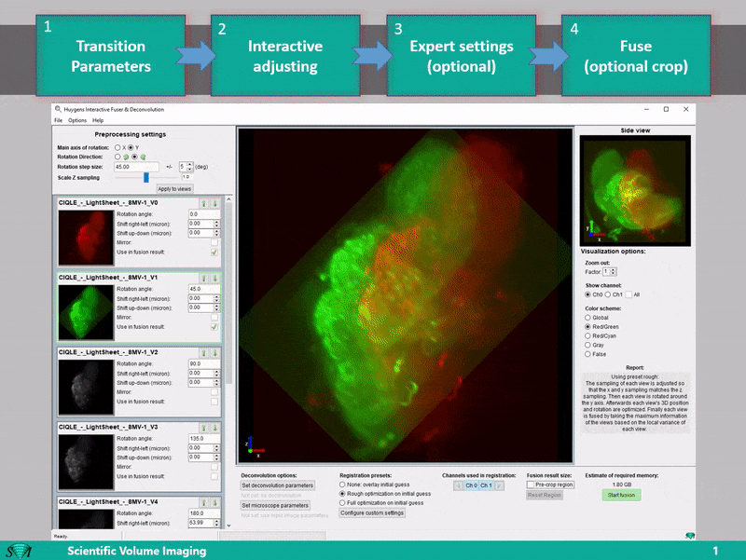746x560 pixels.
Task: Click the right arrow beside the Ch 1 channel button
Action: pos(500,485)
